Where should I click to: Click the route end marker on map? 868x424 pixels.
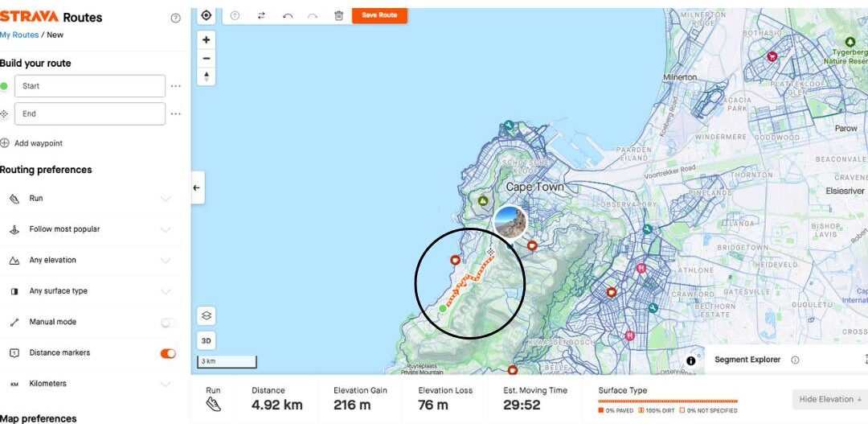click(x=490, y=252)
